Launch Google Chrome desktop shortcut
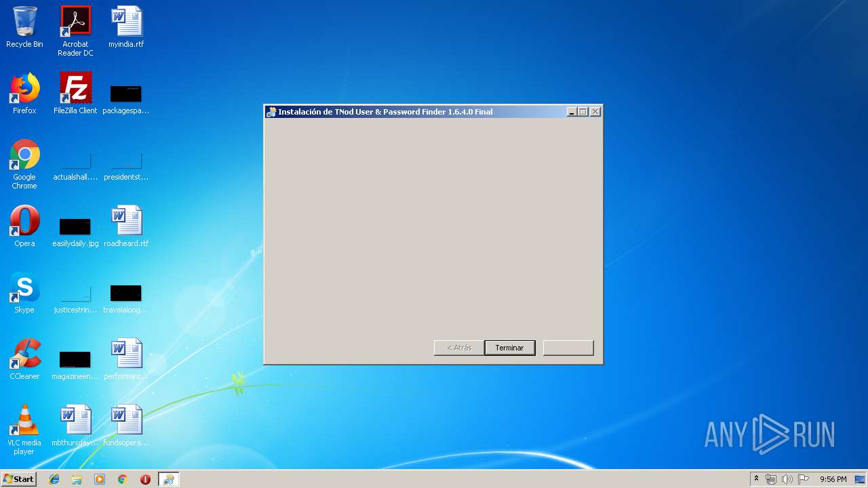868x488 pixels. [24, 164]
